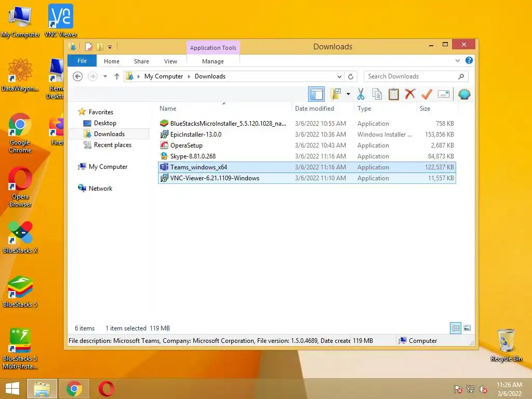Click My Computer in the address path
The height and width of the screenshot is (399, 532).
164,76
